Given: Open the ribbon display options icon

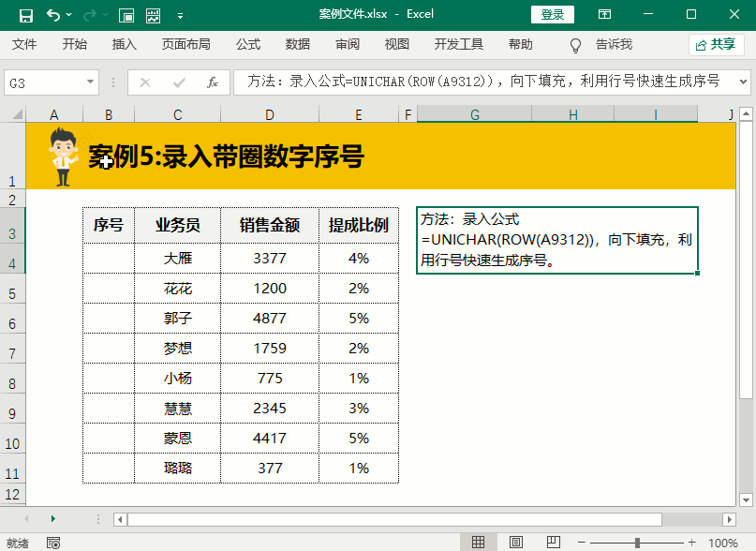Looking at the screenshot, I should tap(605, 15).
